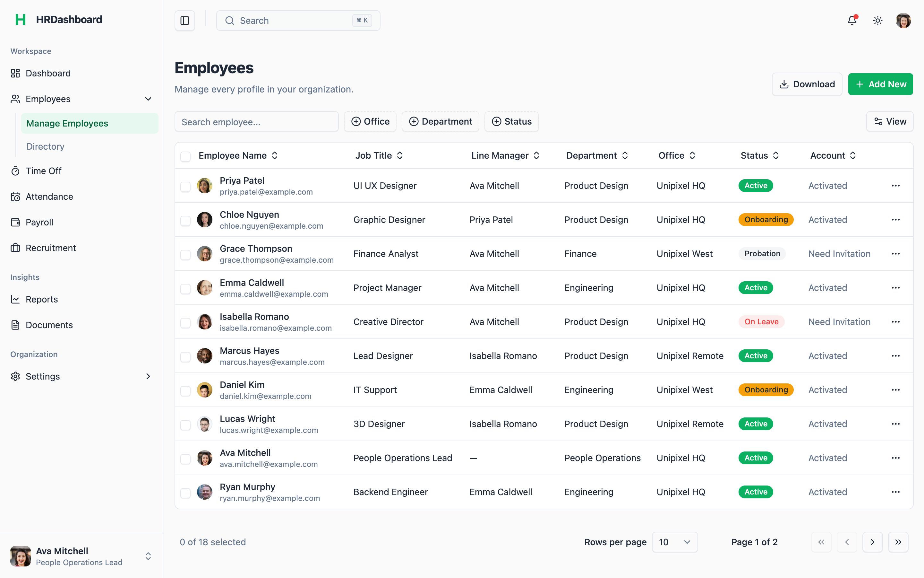Switch theme with the sun icon
This screenshot has height=578, width=924.
click(x=877, y=21)
